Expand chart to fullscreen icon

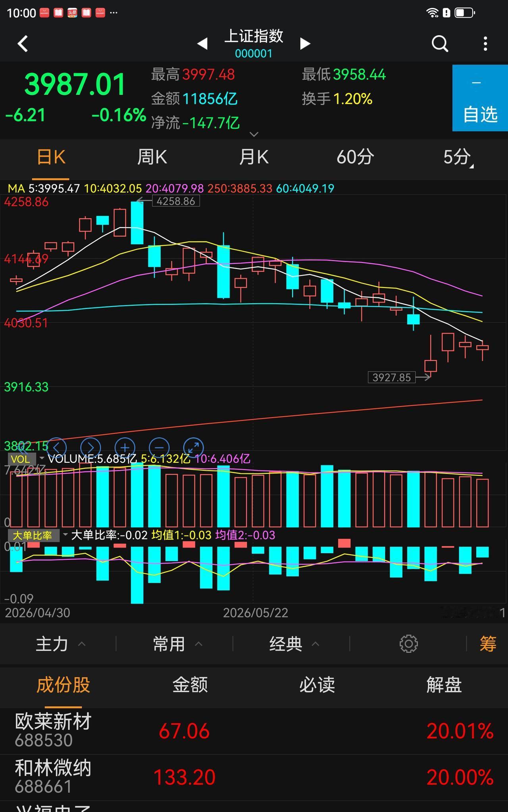(x=194, y=448)
